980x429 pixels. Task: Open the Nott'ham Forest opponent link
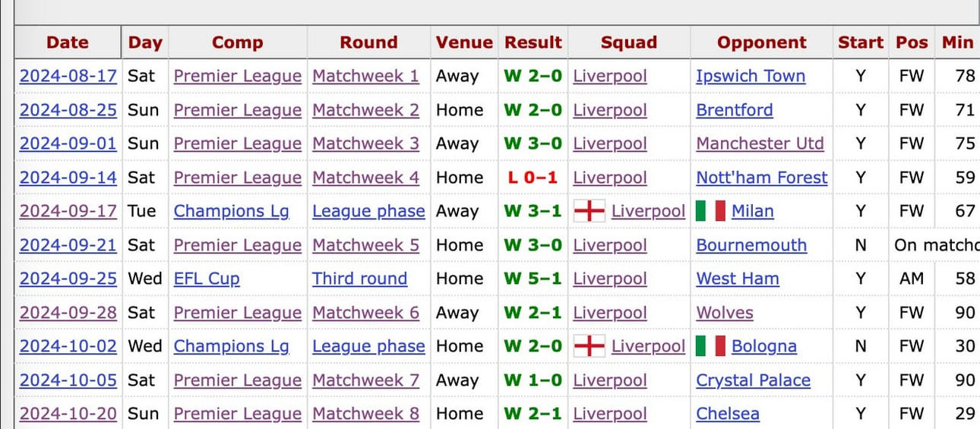[762, 178]
